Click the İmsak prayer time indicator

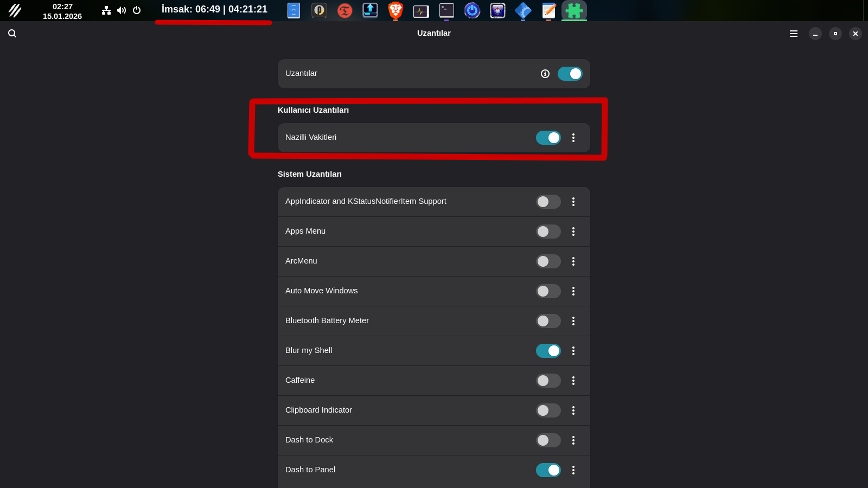[x=214, y=10]
